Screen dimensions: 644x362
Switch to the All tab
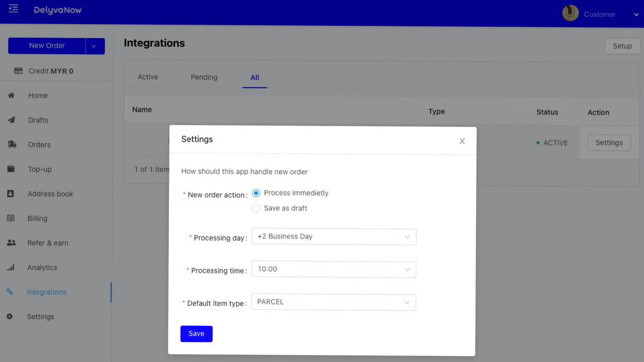[255, 77]
